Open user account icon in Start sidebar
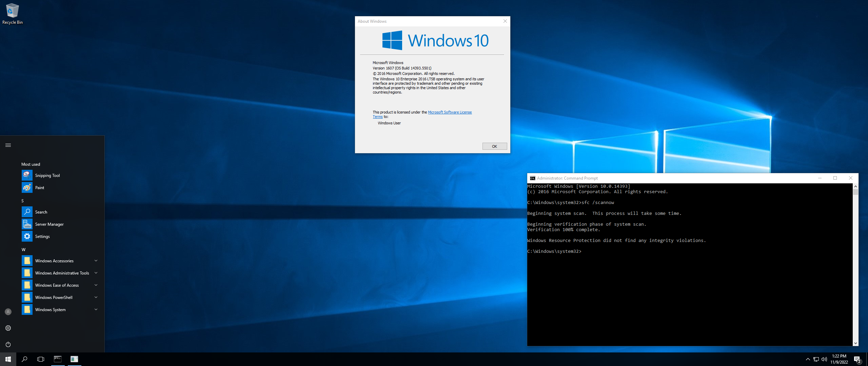868x366 pixels. 8,312
